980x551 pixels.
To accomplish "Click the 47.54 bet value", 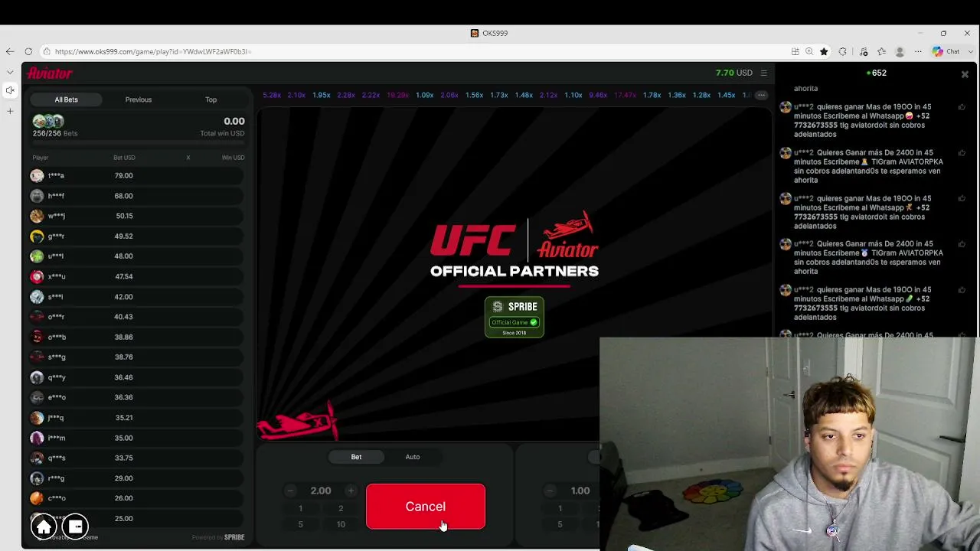I will [123, 276].
